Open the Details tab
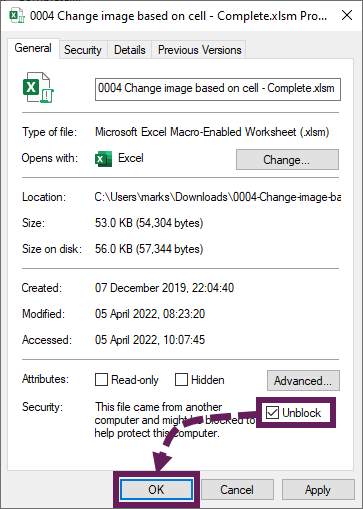The image size is (363, 509). point(130,50)
